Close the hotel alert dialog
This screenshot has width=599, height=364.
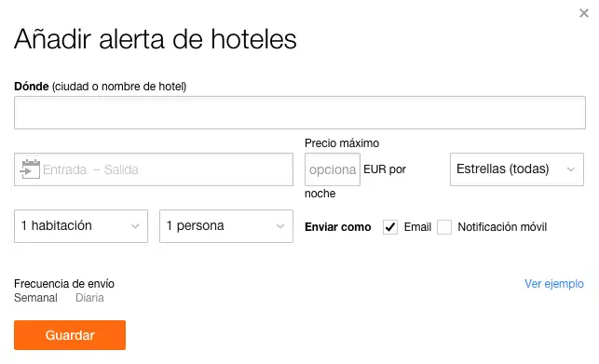tap(583, 13)
